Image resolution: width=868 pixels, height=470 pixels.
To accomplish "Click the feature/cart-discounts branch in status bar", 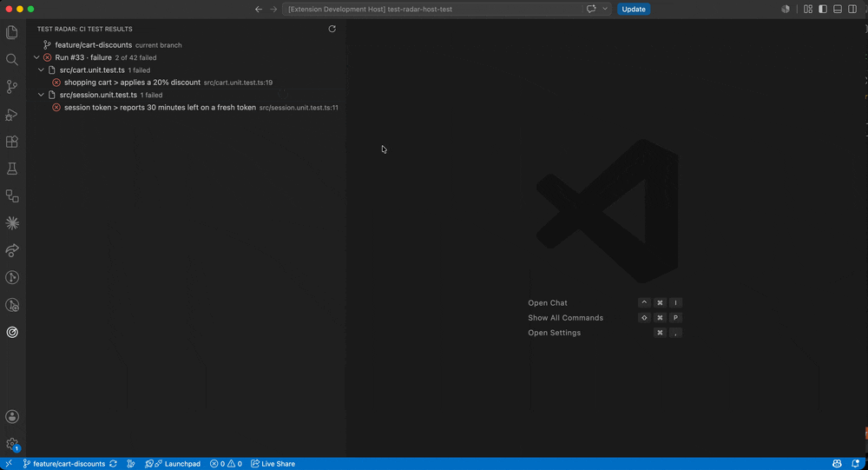I will 63,464.
